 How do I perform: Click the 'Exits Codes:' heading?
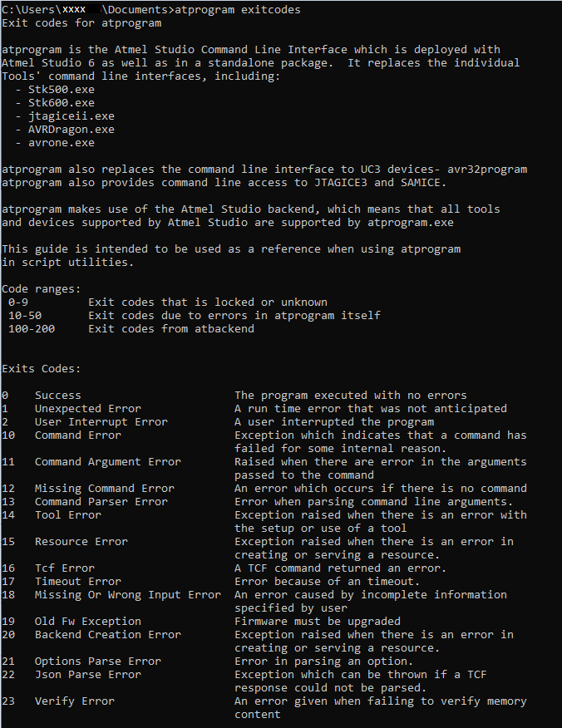(x=42, y=369)
